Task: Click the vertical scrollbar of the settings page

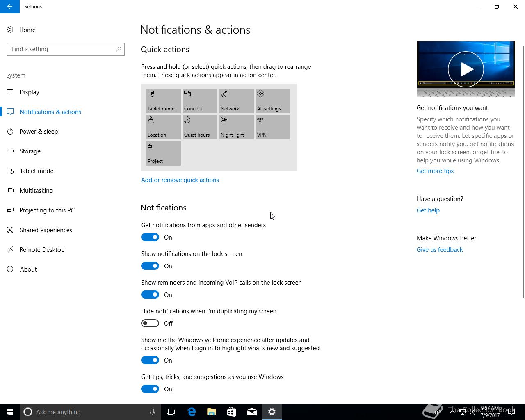Action: coord(523,171)
